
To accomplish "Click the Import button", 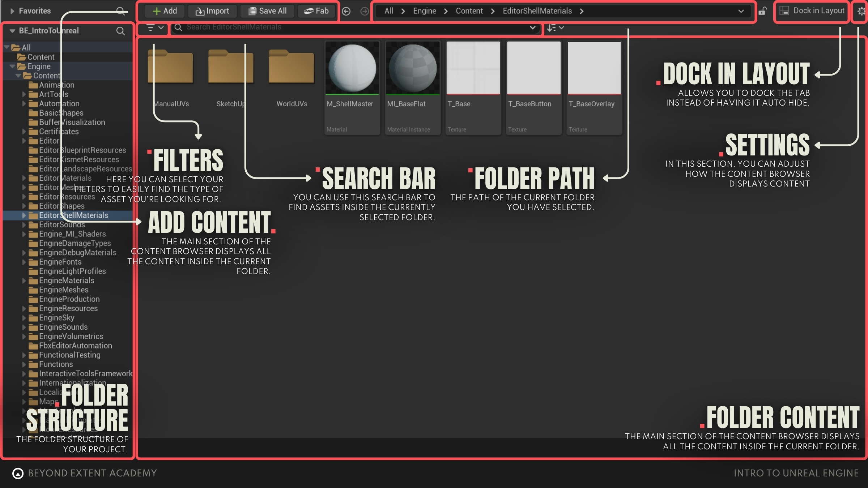I will [212, 11].
